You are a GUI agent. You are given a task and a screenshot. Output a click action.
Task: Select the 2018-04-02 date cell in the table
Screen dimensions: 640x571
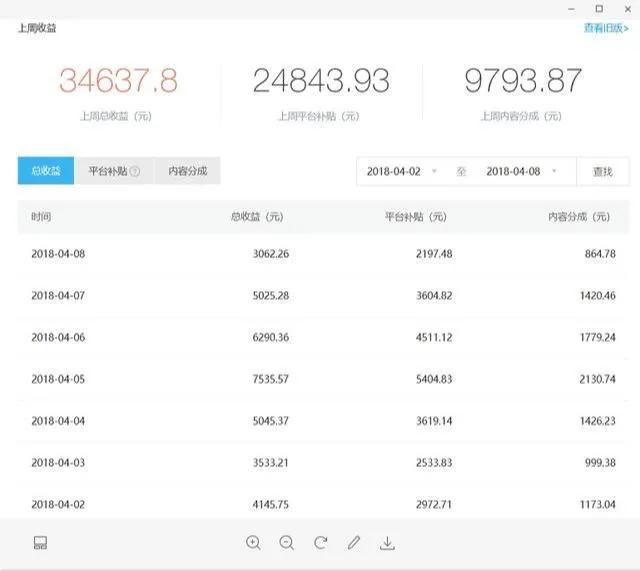58,504
